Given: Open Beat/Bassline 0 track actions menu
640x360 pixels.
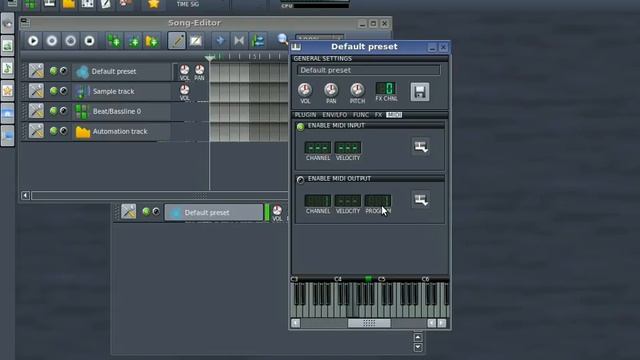Looking at the screenshot, I should [x=36, y=111].
